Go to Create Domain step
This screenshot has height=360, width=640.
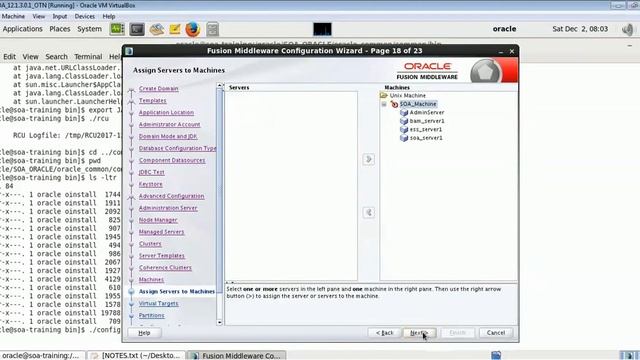pos(158,89)
